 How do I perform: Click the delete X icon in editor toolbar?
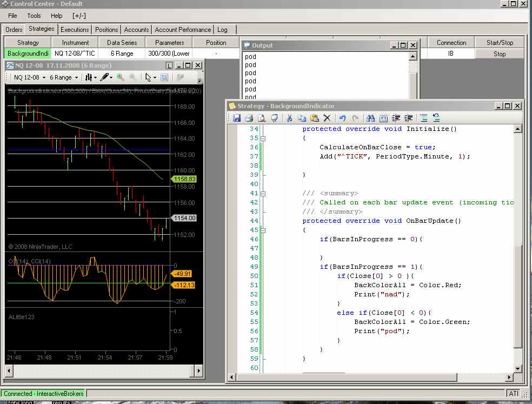tap(327, 118)
